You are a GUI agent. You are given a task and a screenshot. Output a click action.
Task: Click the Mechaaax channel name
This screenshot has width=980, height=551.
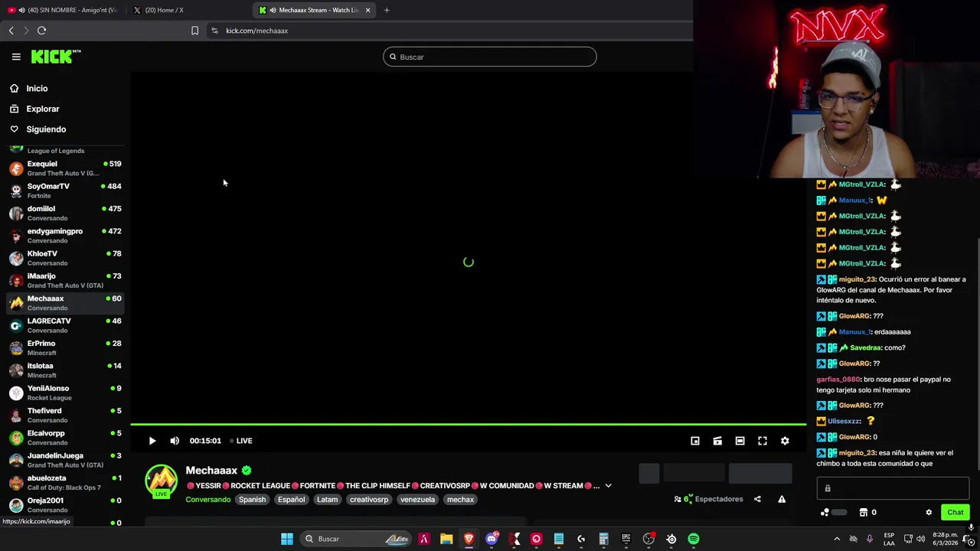click(211, 471)
